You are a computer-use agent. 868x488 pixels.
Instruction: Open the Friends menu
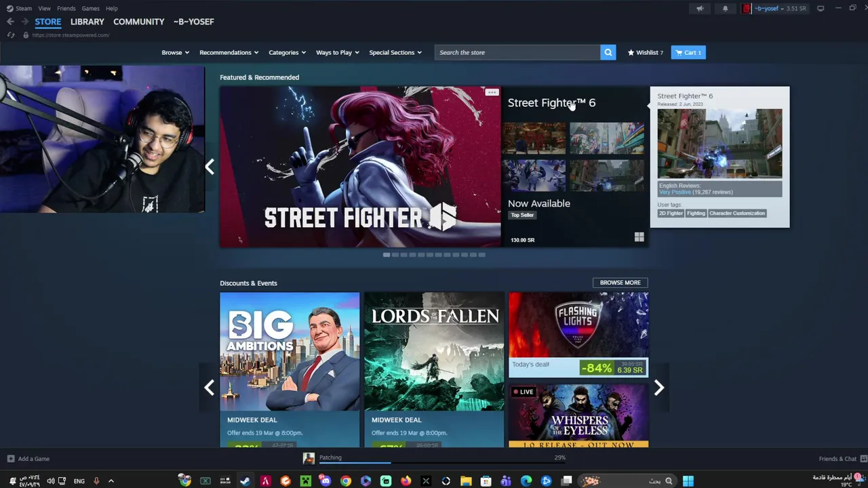click(x=66, y=8)
